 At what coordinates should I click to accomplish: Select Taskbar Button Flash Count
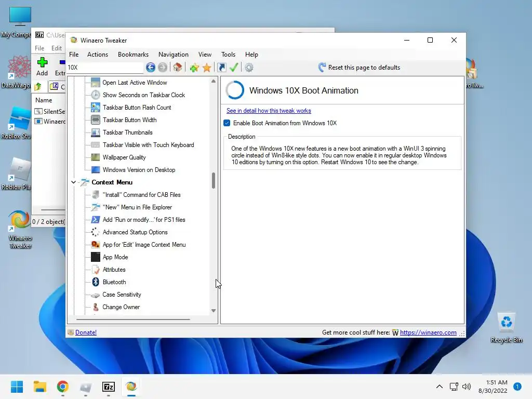tap(137, 108)
